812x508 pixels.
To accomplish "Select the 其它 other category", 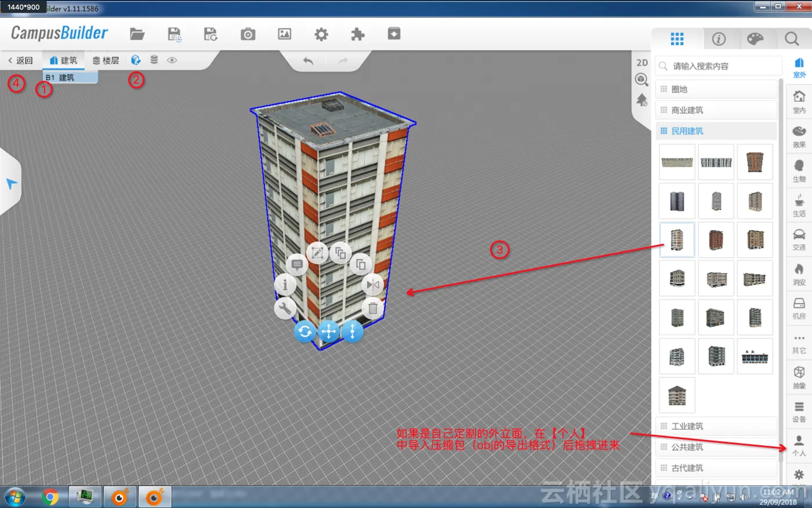I will (799, 343).
